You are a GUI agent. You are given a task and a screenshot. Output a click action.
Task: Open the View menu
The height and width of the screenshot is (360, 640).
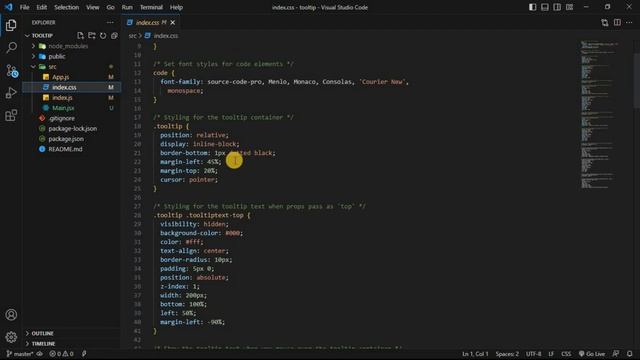tap(93, 7)
